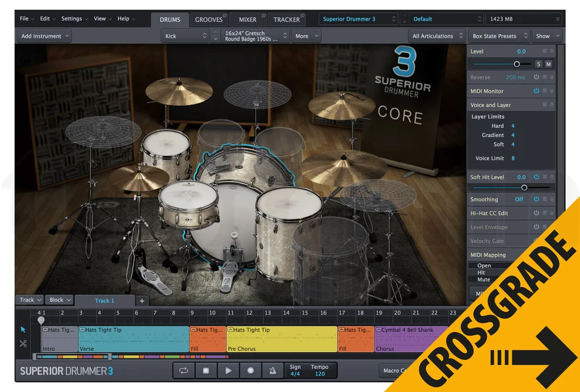Select the arrow pointer tool
Image resolution: width=580 pixels, height=392 pixels.
pos(23,330)
